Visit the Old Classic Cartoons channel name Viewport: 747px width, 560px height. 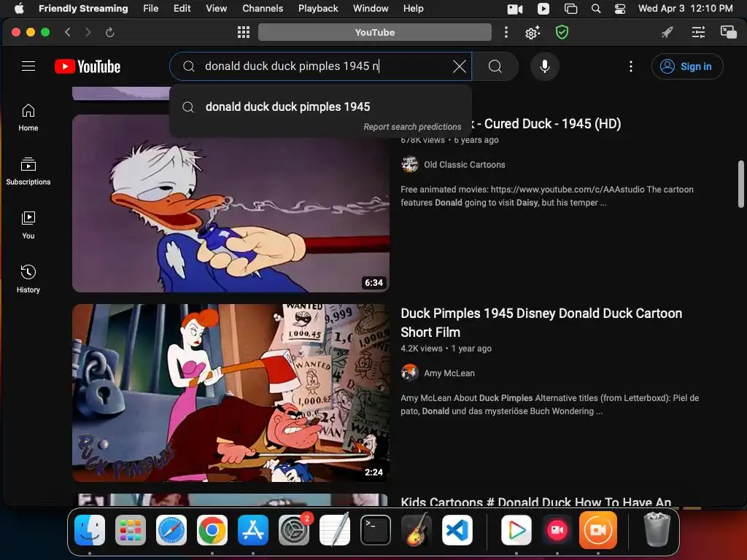click(465, 165)
